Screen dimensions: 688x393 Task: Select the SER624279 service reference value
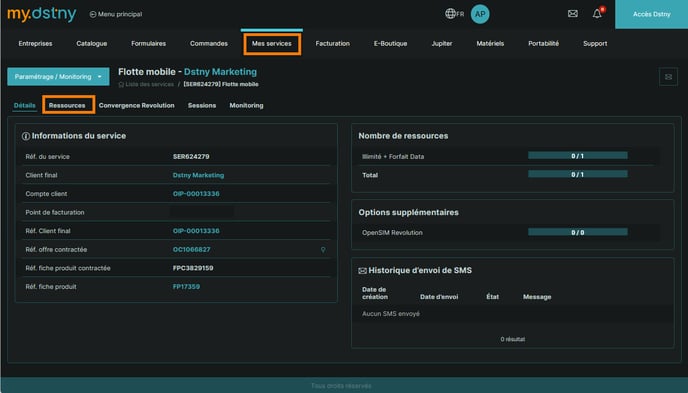[191, 157]
